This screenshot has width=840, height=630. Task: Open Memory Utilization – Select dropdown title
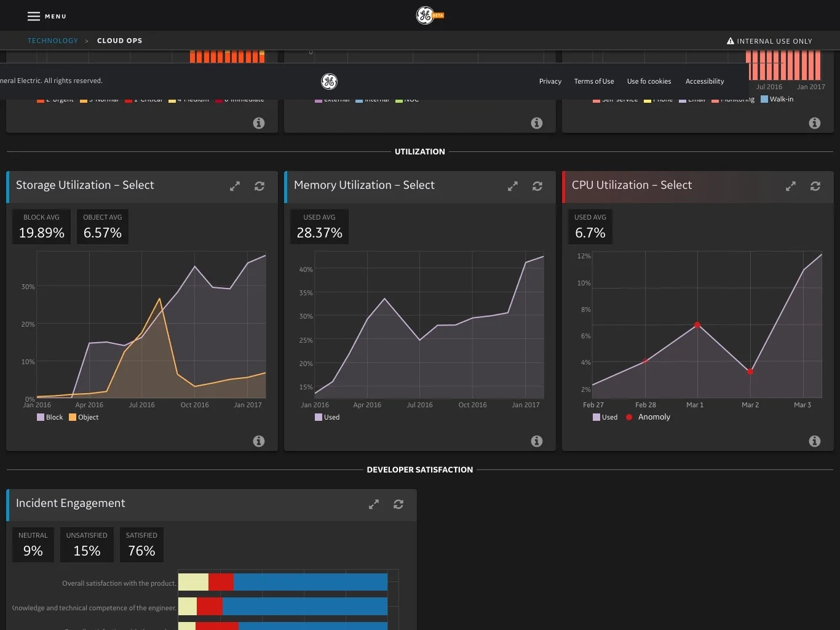tap(364, 185)
